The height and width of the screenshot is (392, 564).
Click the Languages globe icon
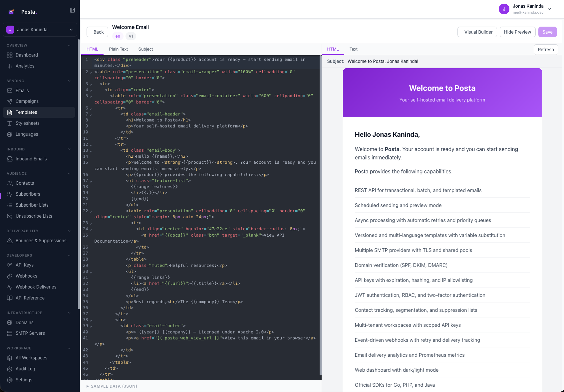[x=10, y=134]
